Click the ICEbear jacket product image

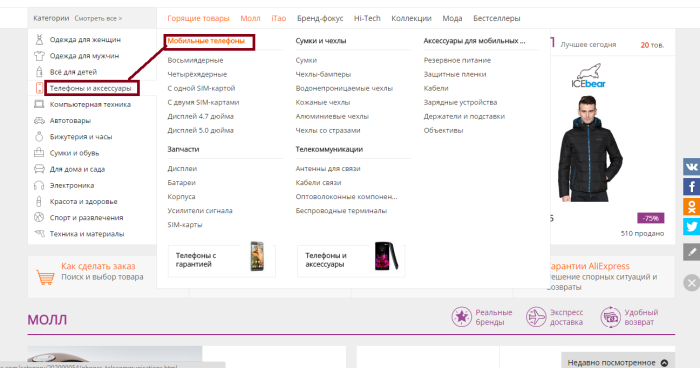click(x=590, y=150)
